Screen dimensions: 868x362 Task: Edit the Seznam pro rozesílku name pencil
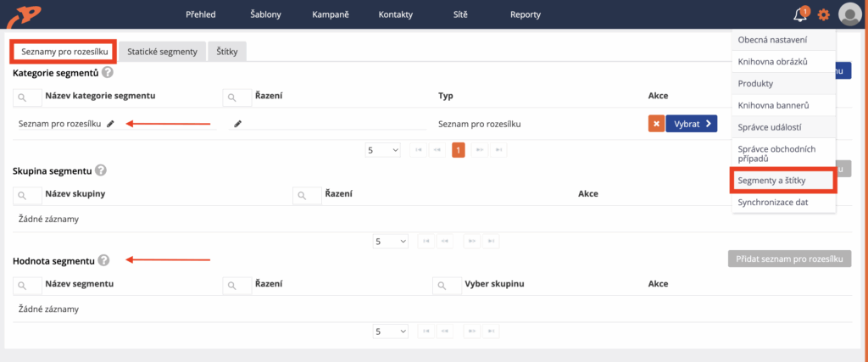pyautogui.click(x=110, y=124)
